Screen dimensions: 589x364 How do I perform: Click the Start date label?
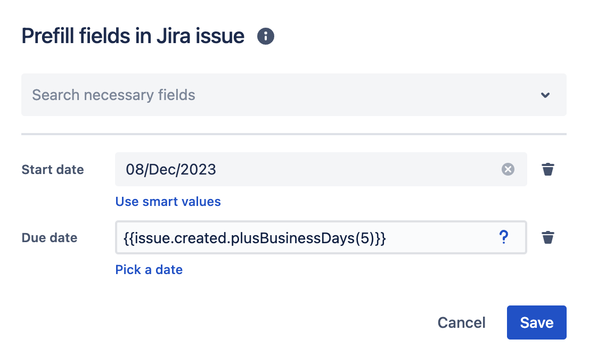click(53, 170)
